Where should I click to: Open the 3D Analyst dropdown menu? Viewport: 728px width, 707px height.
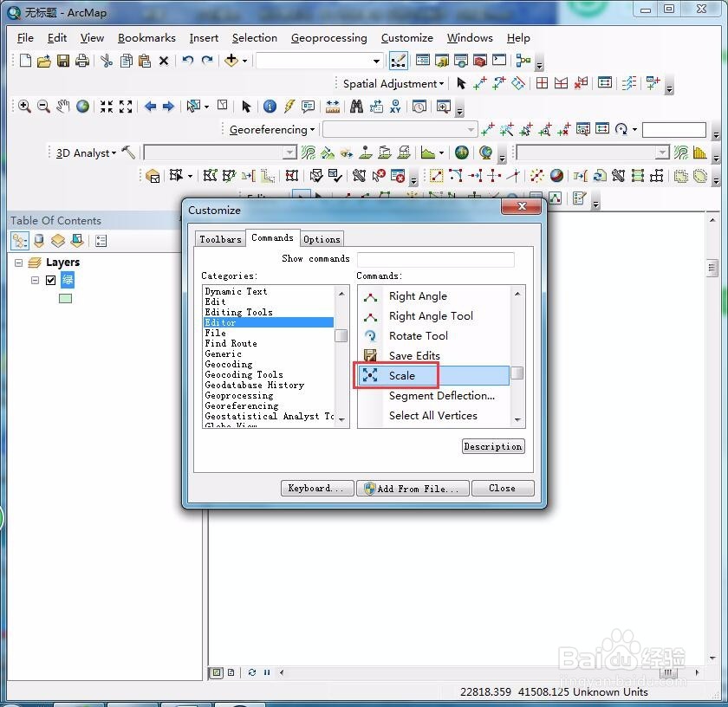click(x=86, y=152)
